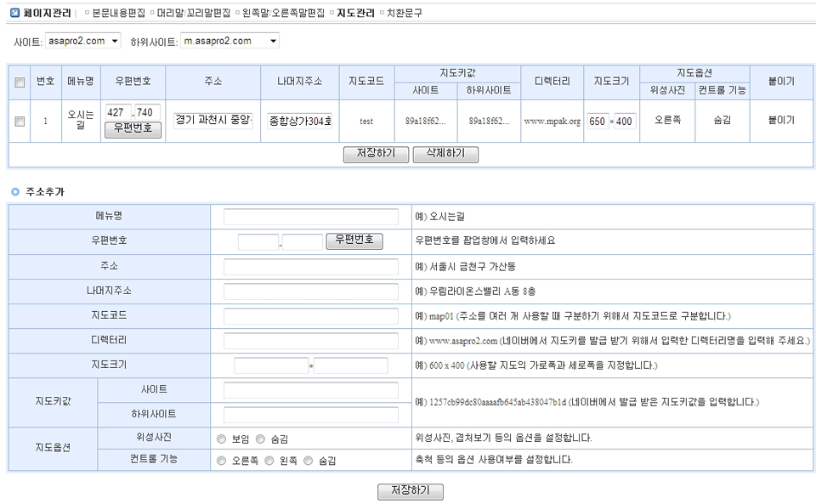816x504 pixels.
Task: Click the 지도코드 input field in form
Action: pyautogui.click(x=310, y=316)
